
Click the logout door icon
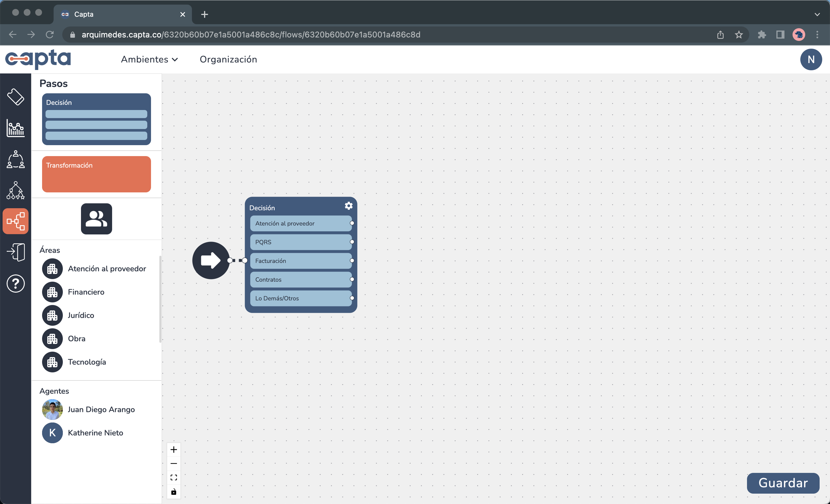point(16,252)
